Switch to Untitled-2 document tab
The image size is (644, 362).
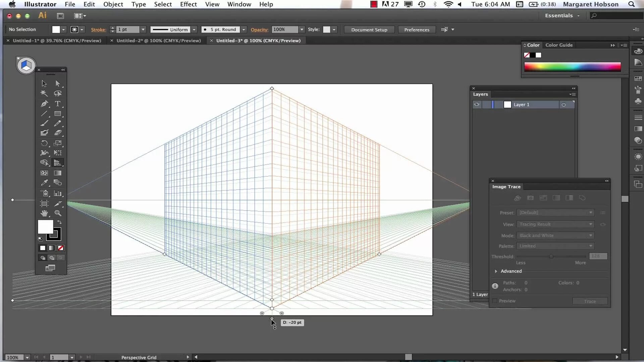[158, 41]
